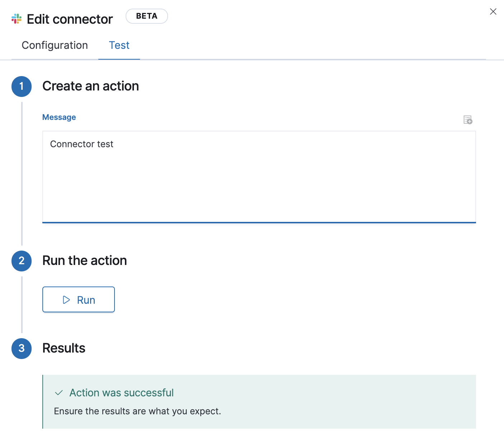504x438 pixels.
Task: Click the Results heading
Action: tap(64, 348)
